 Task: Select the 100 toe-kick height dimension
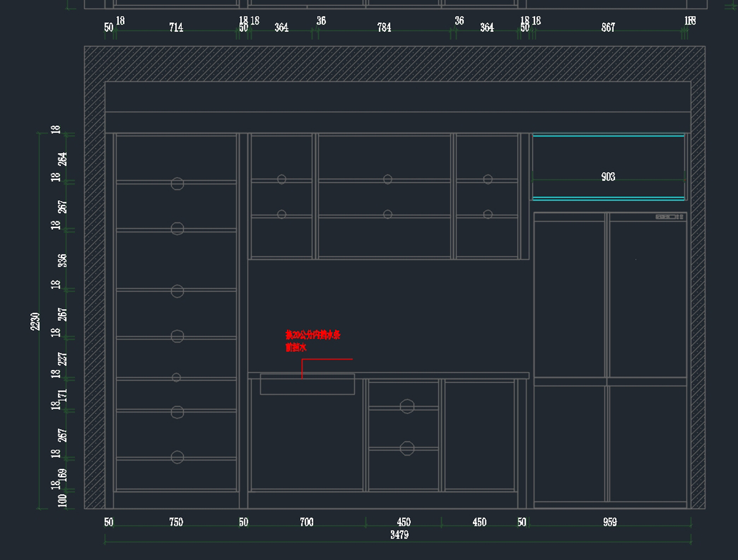pyautogui.click(x=62, y=500)
